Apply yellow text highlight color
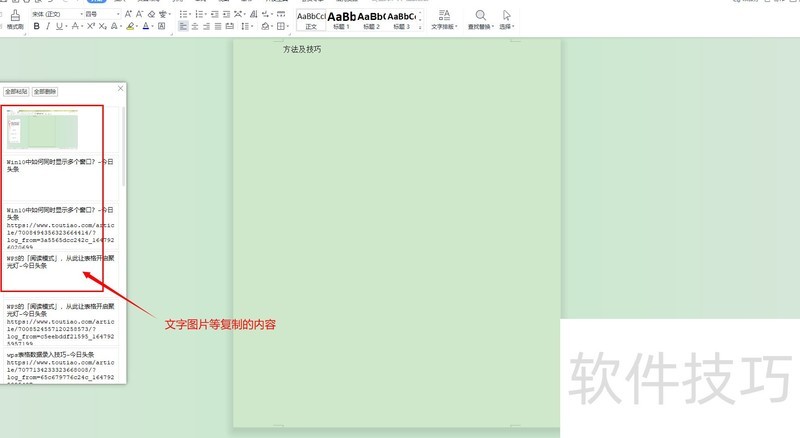Viewport: 800px width, 438px height. [130, 26]
